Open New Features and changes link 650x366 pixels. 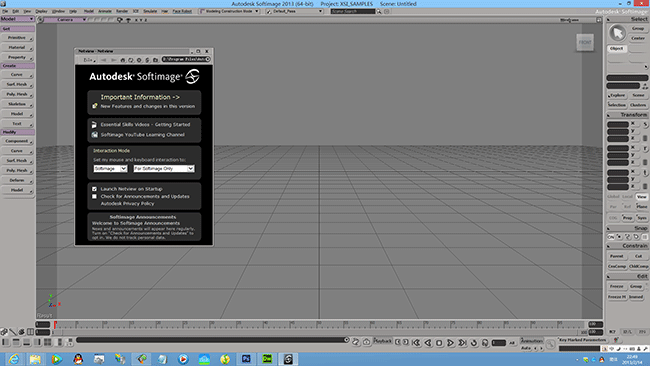pos(148,107)
